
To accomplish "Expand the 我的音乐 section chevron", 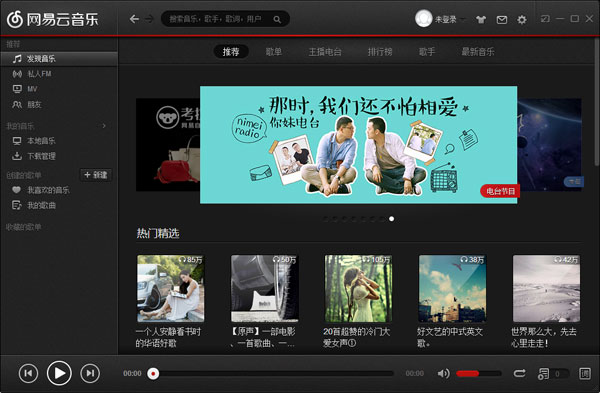I will (x=104, y=126).
